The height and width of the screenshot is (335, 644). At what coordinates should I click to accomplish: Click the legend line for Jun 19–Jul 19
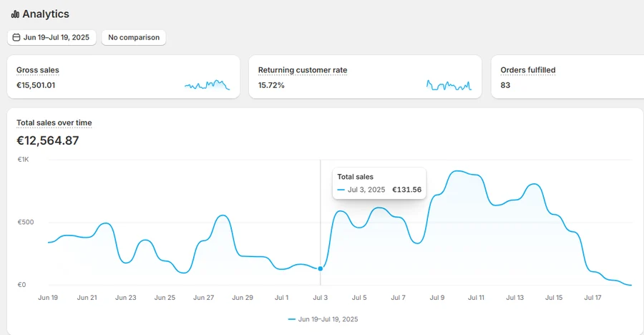point(292,319)
